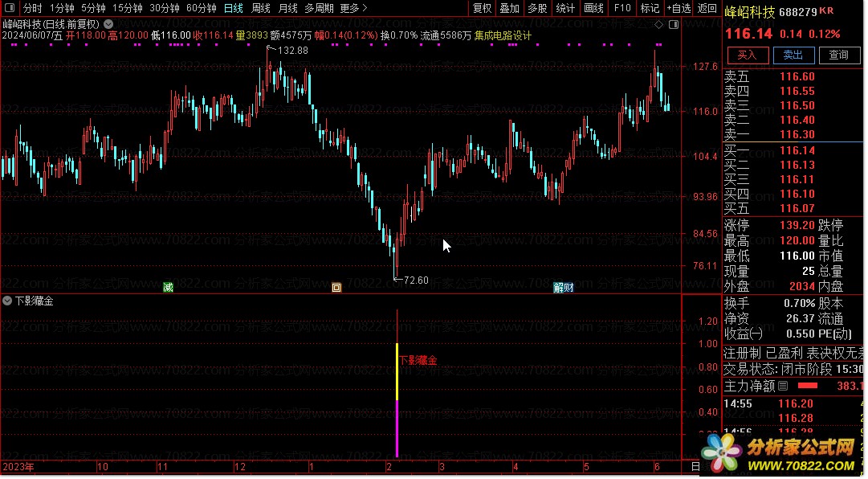868x479 pixels.
Task: Click the red 下影藏金 signal label
Action: pos(418,361)
